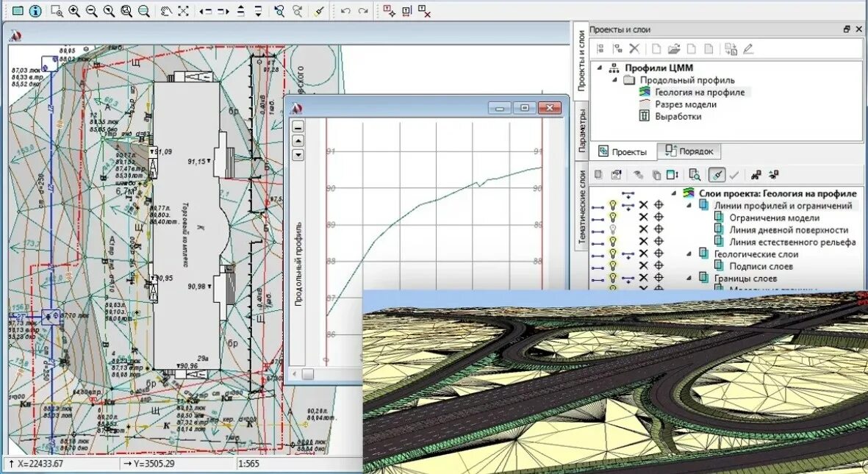Viewport: 868px width, 474px height.
Task: Click the X=22433.67 coordinate readout
Action: 40,464
